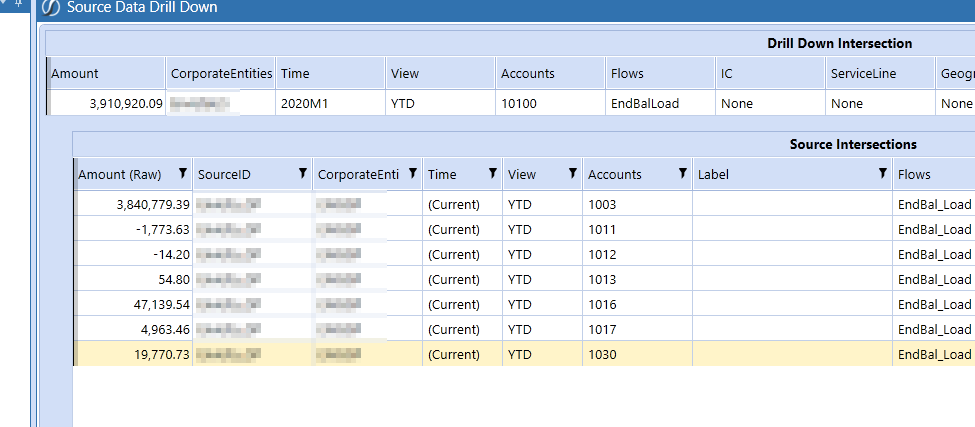Select (Current) in account 1003 row

[x=463, y=204]
